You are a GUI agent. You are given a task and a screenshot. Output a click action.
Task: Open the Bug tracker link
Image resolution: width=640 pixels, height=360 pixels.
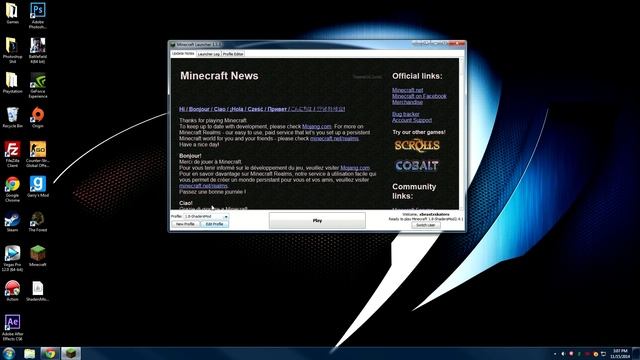coord(406,114)
